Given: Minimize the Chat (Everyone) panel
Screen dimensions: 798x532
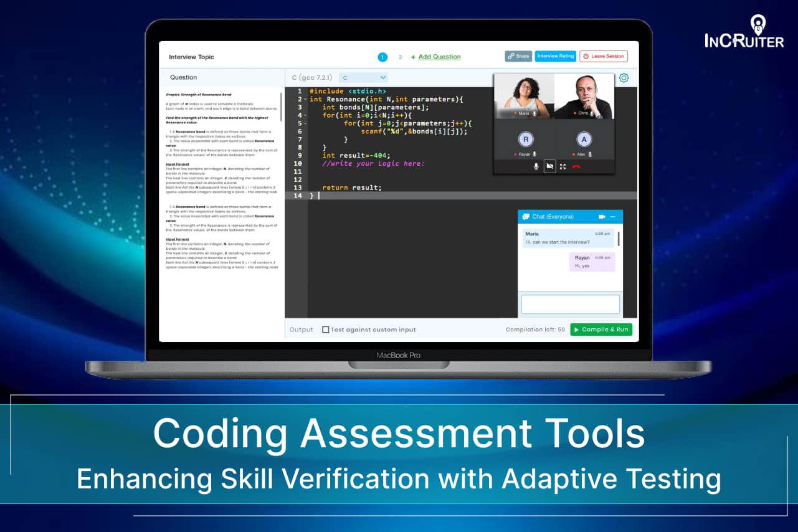Looking at the screenshot, I should pos(613,217).
